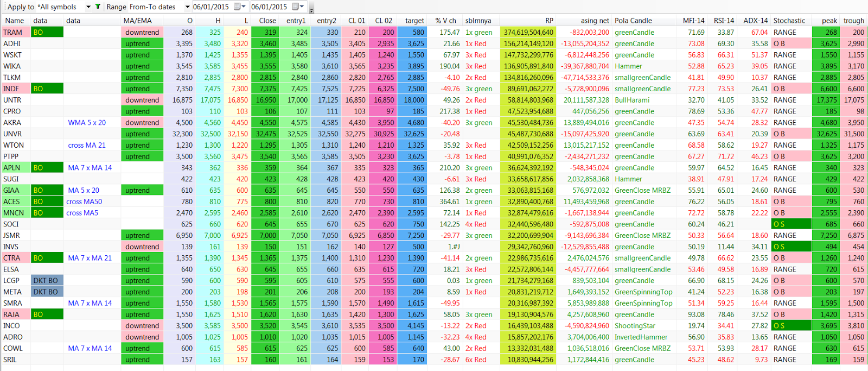Screen dimensions: 868x371
Task: Click the DKT BO cell in META row
Action: coord(47,292)
